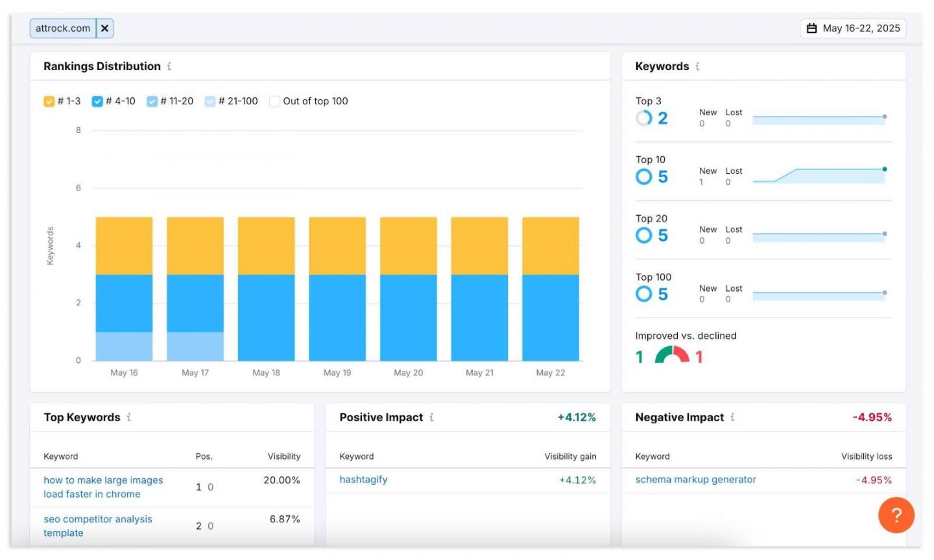Click the Visibility column header in Top Keywords
This screenshot has height=560, width=934.
point(284,456)
